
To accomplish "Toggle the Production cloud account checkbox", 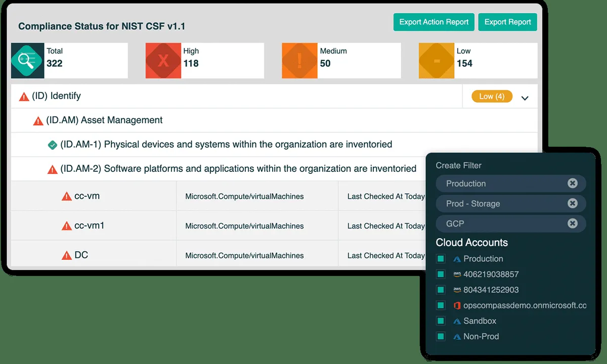I will (x=441, y=259).
